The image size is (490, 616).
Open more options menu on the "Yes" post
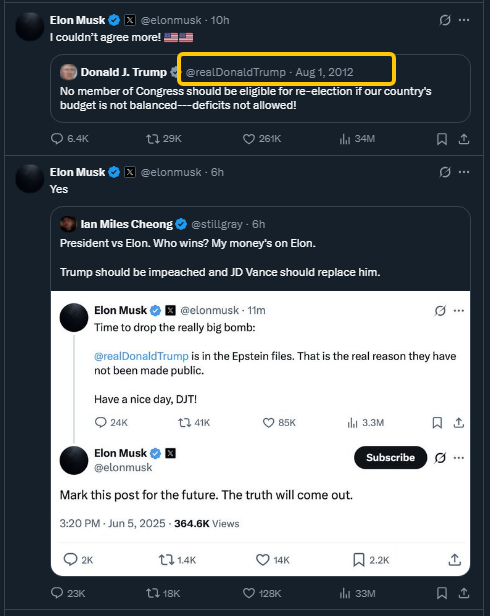(x=464, y=172)
